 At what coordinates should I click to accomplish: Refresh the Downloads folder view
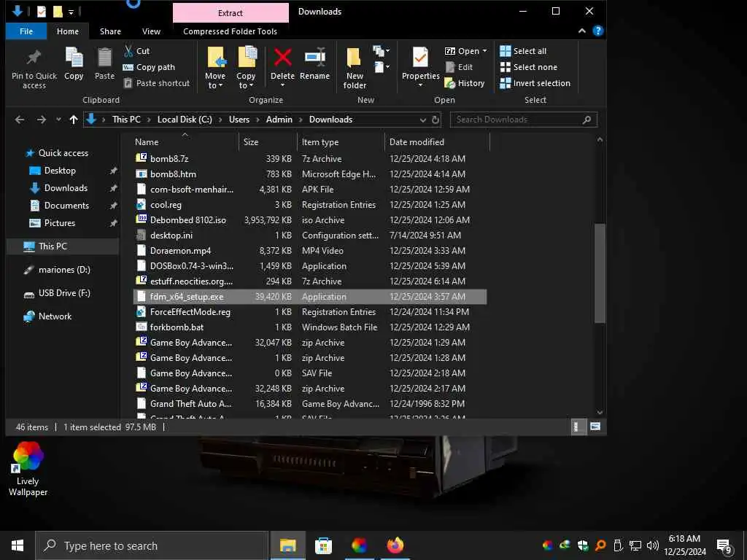[x=435, y=120]
